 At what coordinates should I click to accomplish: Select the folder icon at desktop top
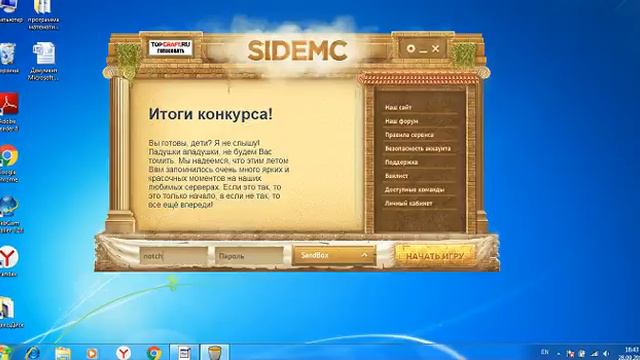click(44, 14)
